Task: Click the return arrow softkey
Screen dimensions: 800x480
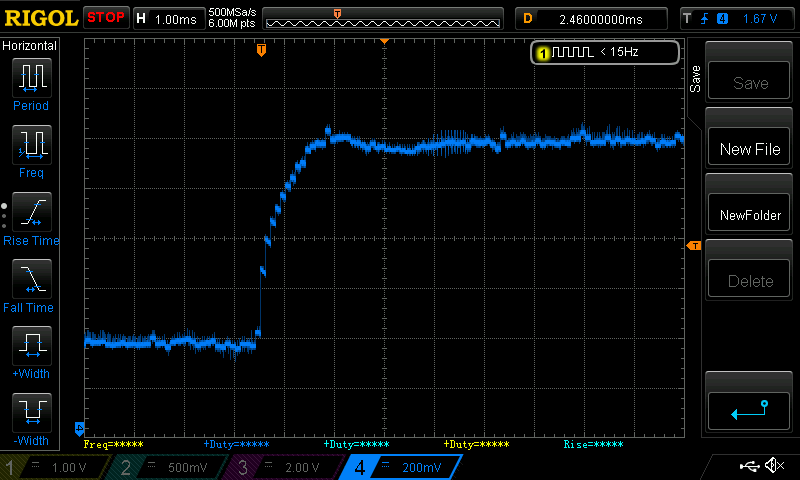Action: click(749, 410)
